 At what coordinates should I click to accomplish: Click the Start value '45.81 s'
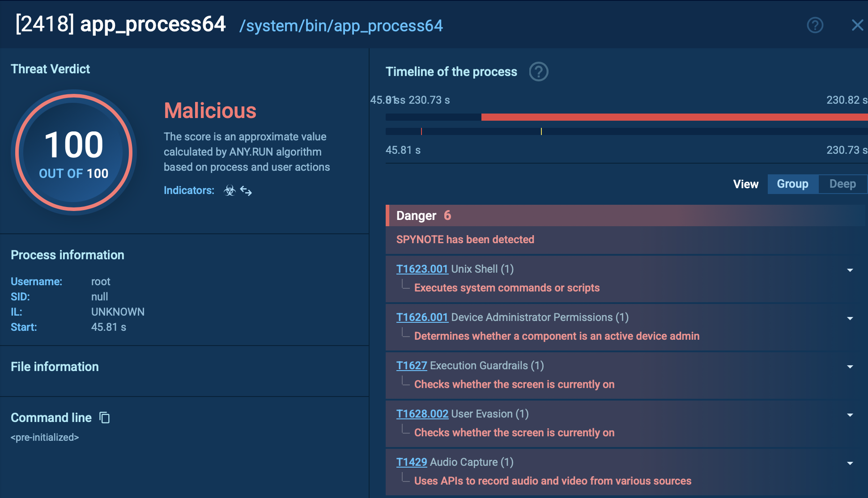[109, 327]
